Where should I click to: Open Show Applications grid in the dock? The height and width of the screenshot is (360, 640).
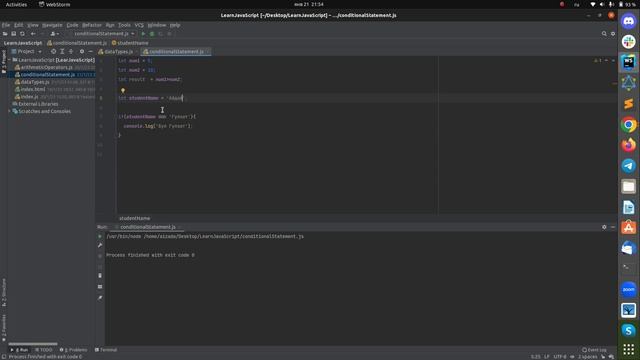tap(629, 349)
